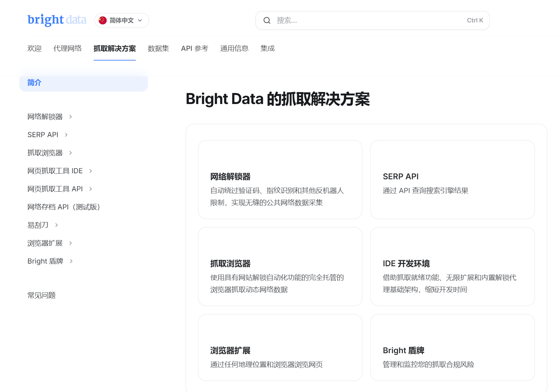The image size is (559, 392).
Task: Open 常见问题 in the sidebar
Action: 41,295
